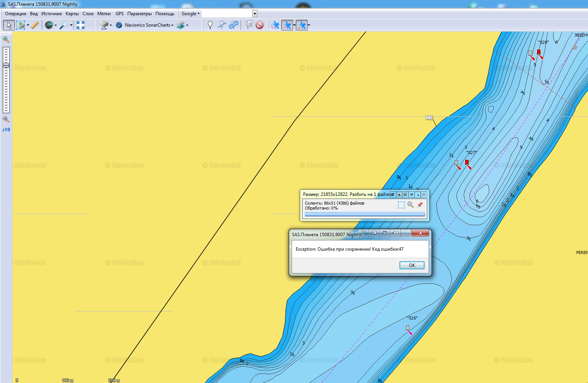Click the pushpin icon in progress window
The width and height of the screenshot is (588, 383).
420,205
